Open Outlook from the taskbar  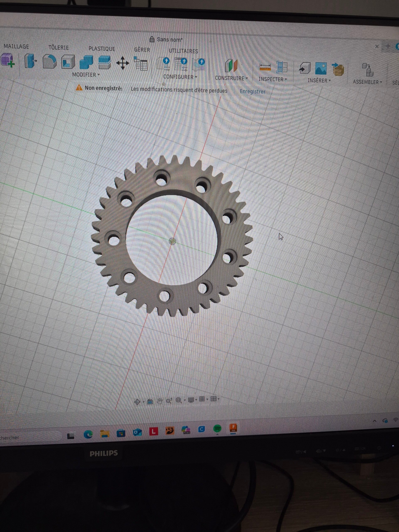pos(137,432)
